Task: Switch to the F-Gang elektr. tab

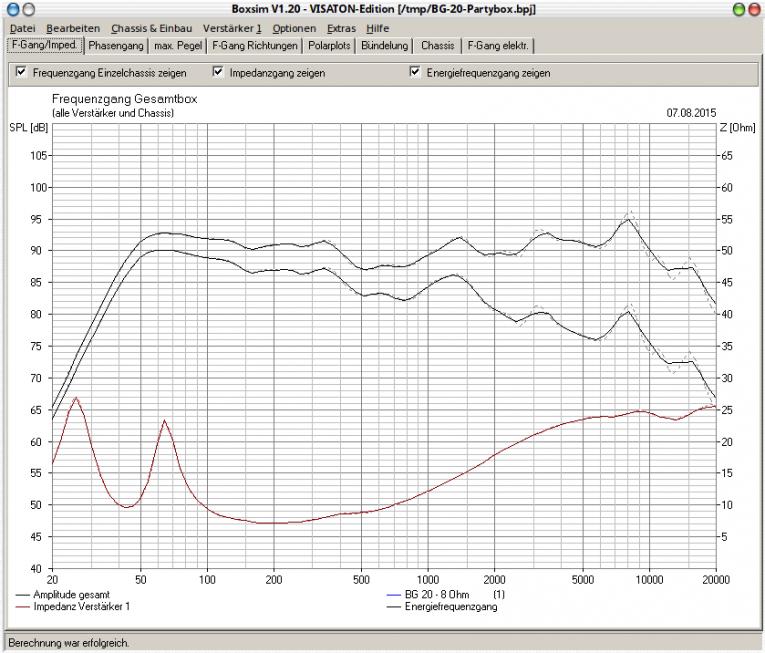Action: click(x=498, y=45)
